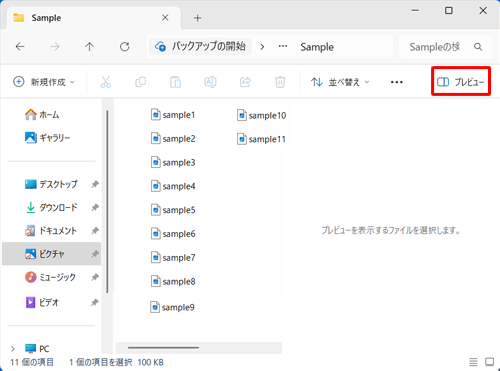Open the 新規作成 dropdown
Viewport: 500px width, 371px height.
pyautogui.click(x=44, y=82)
